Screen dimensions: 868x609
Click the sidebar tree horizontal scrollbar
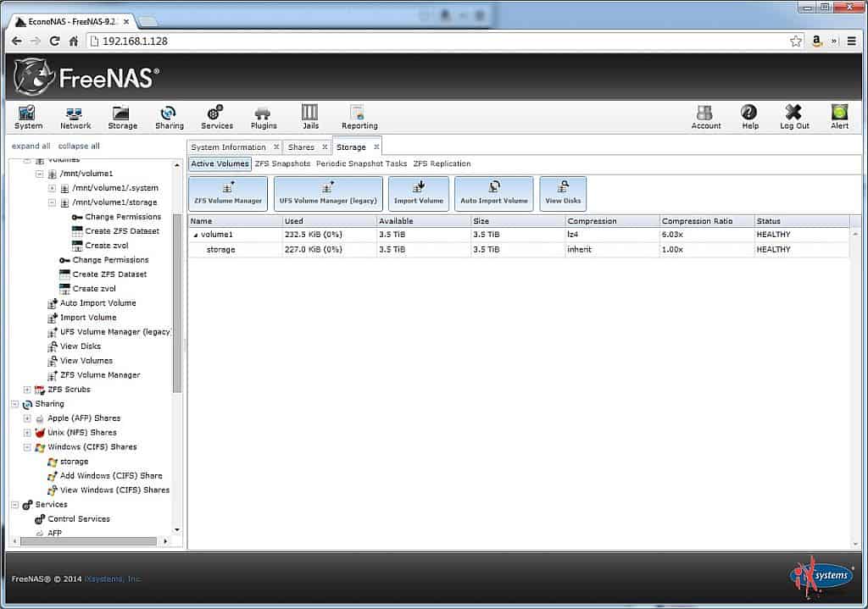(x=88, y=541)
